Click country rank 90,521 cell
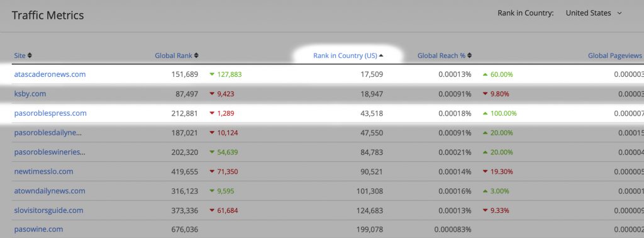 point(371,171)
